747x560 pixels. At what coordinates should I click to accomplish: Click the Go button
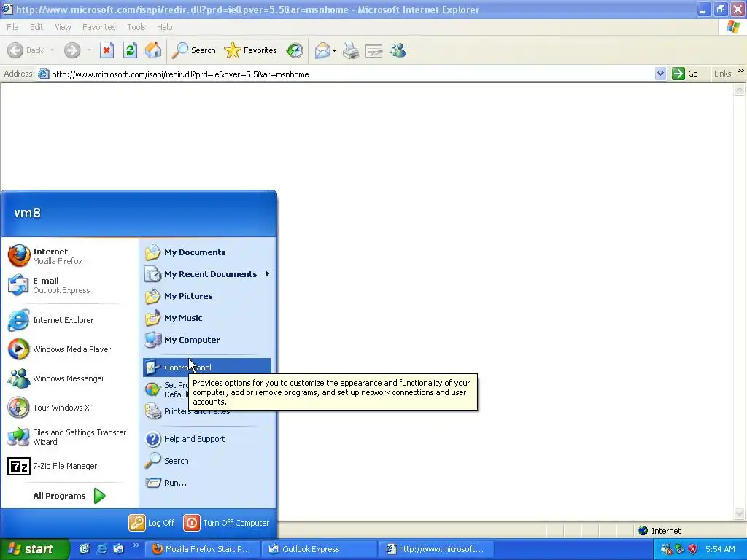(x=685, y=74)
